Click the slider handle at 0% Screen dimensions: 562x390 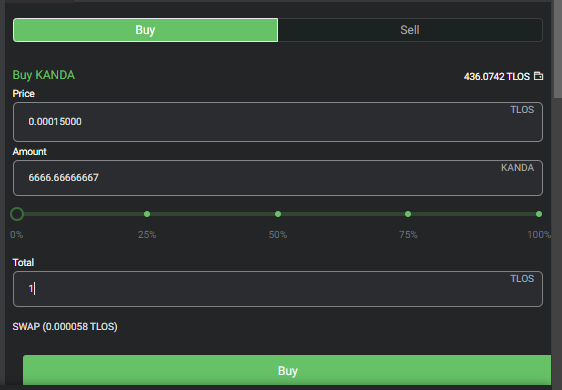click(17, 214)
